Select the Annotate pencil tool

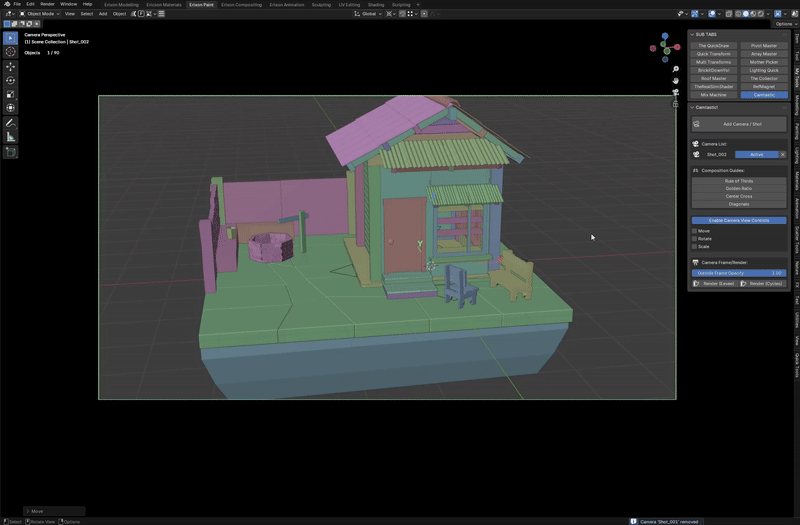click(x=10, y=123)
